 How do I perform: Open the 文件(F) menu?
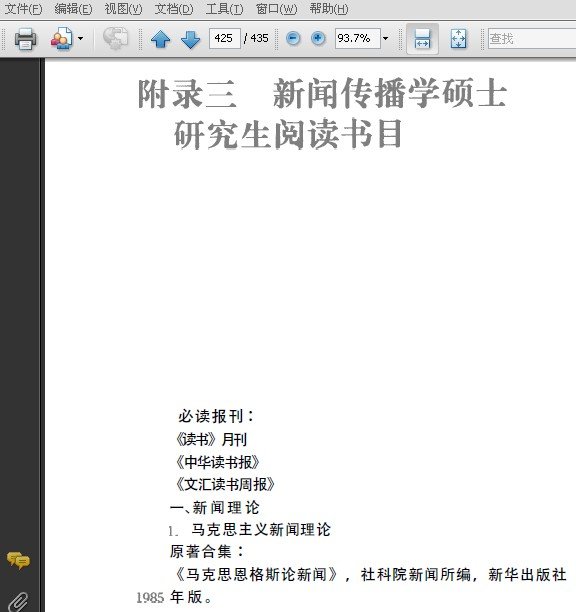23,9
